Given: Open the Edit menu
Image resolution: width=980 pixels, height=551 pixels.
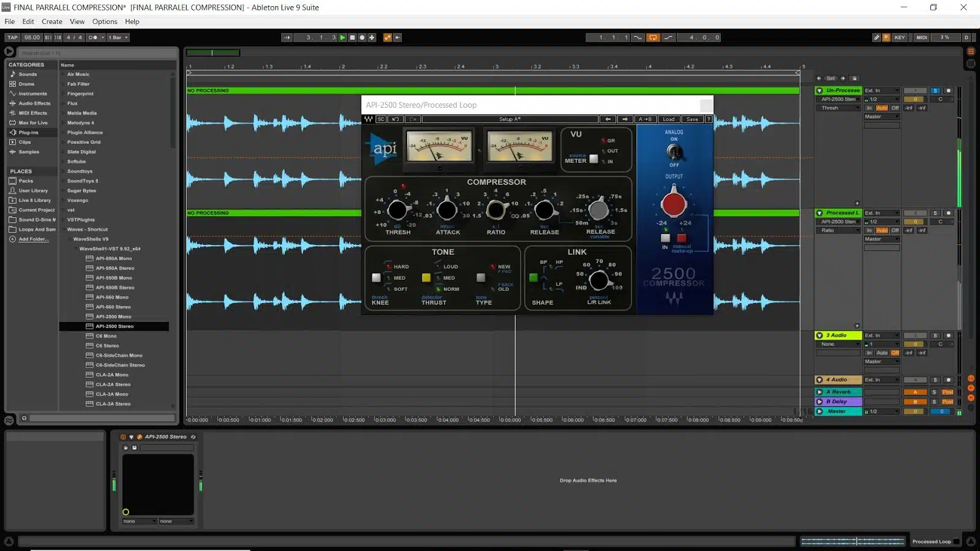Looking at the screenshot, I should tap(28, 21).
